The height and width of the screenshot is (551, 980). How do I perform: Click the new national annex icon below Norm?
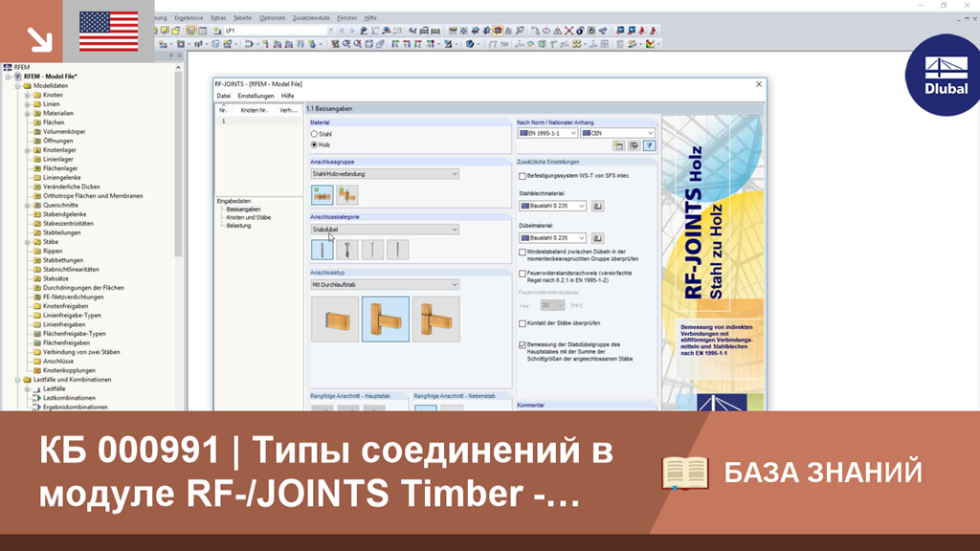pyautogui.click(x=619, y=145)
